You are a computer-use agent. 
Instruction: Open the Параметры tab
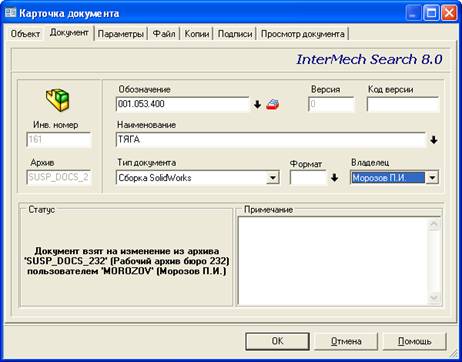click(121, 34)
